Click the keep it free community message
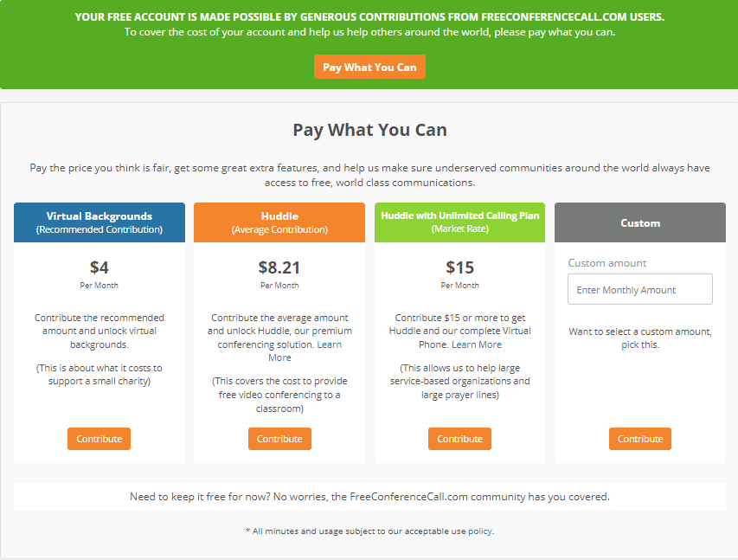 tap(369, 497)
